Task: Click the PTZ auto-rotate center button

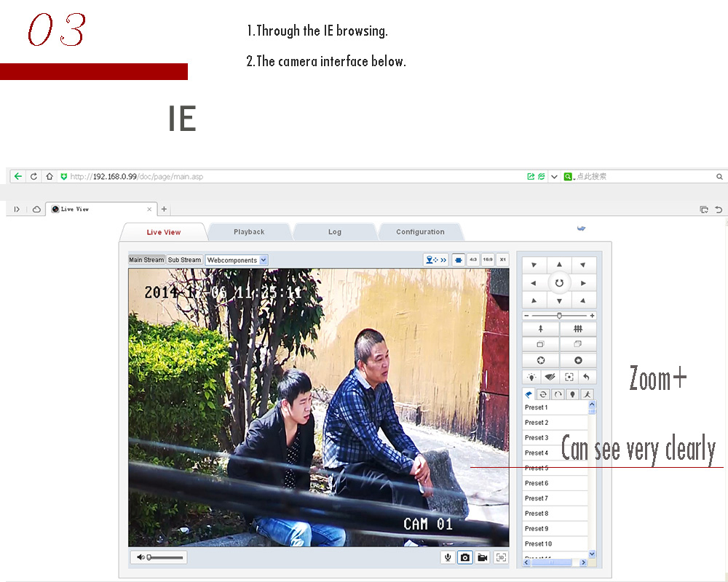Action: pos(559,283)
